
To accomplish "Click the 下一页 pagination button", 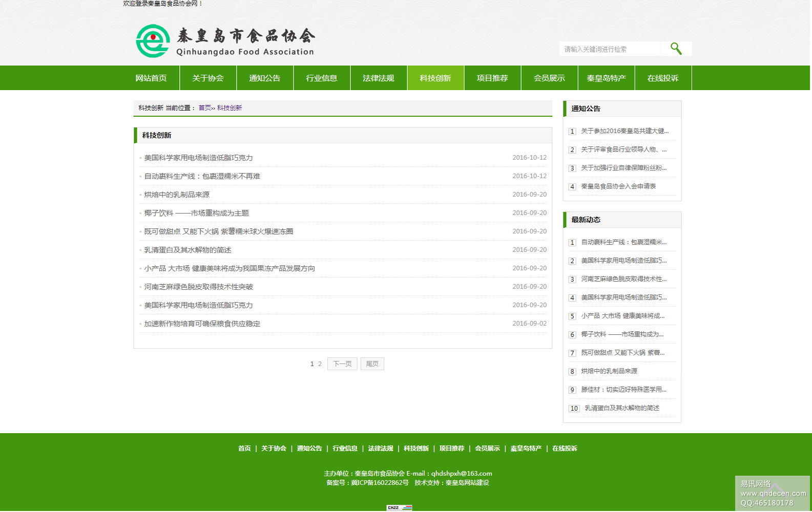I will click(x=342, y=364).
